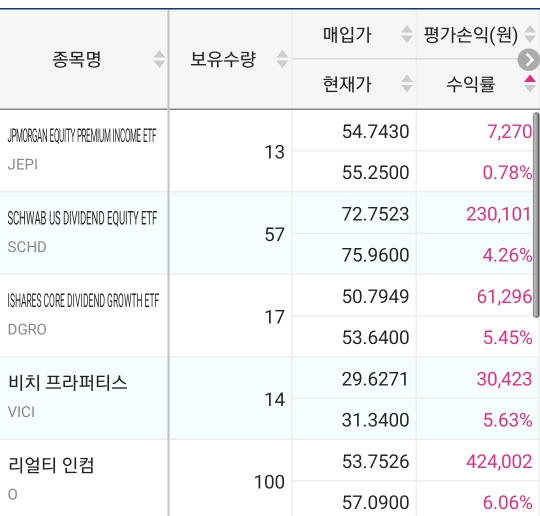Click return rate 5.63%
Viewport: 540px width, 516px height.
(508, 420)
